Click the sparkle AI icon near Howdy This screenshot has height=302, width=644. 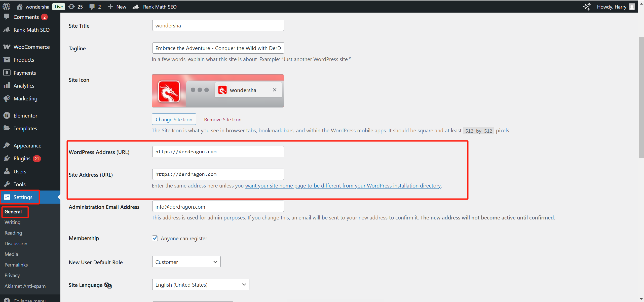pyautogui.click(x=587, y=7)
